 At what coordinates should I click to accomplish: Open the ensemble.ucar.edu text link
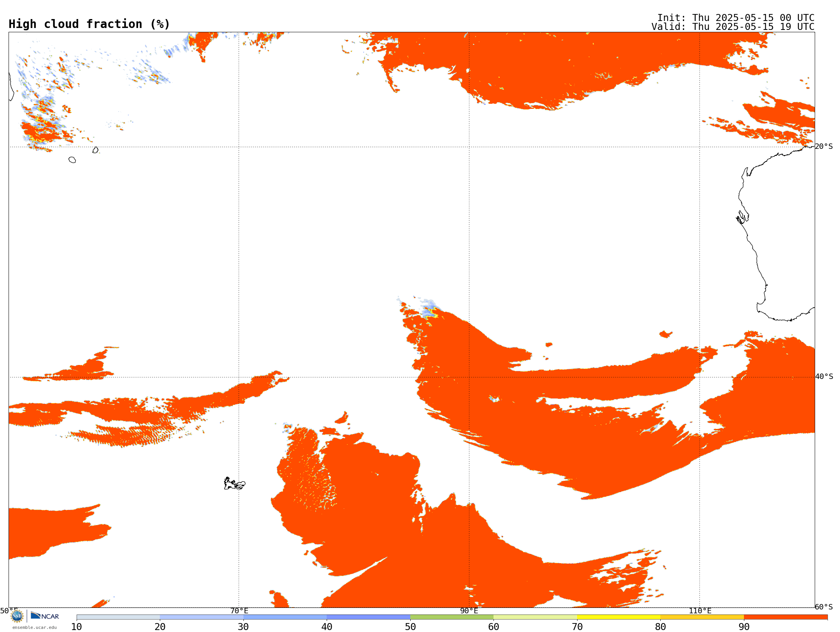(35, 627)
